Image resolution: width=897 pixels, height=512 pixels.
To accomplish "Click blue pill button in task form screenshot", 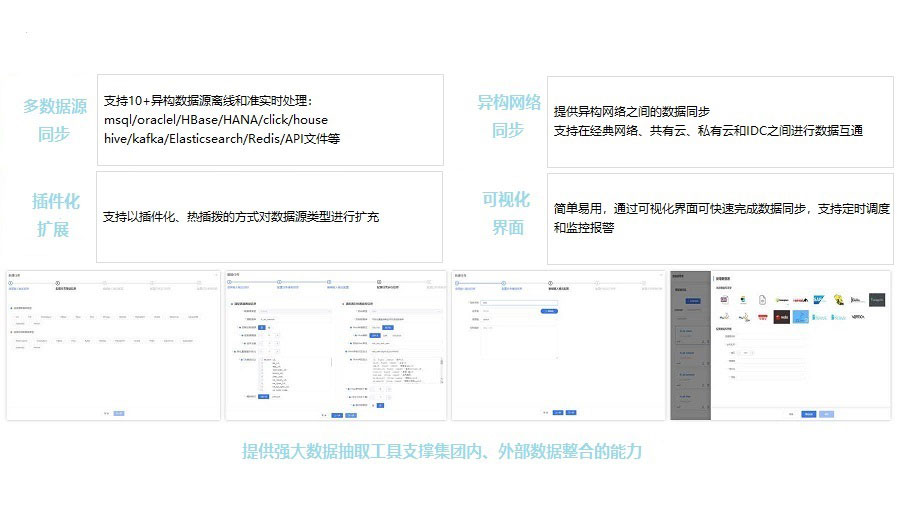I will click(549, 311).
